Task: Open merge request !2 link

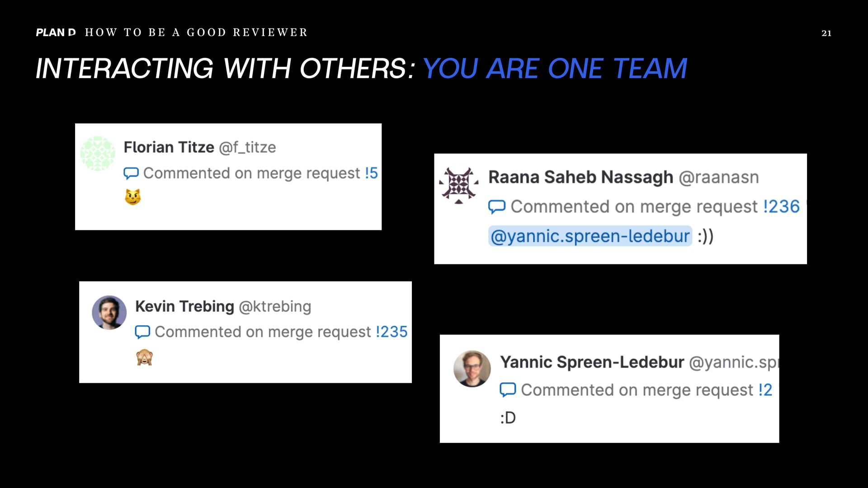Action: click(x=765, y=389)
